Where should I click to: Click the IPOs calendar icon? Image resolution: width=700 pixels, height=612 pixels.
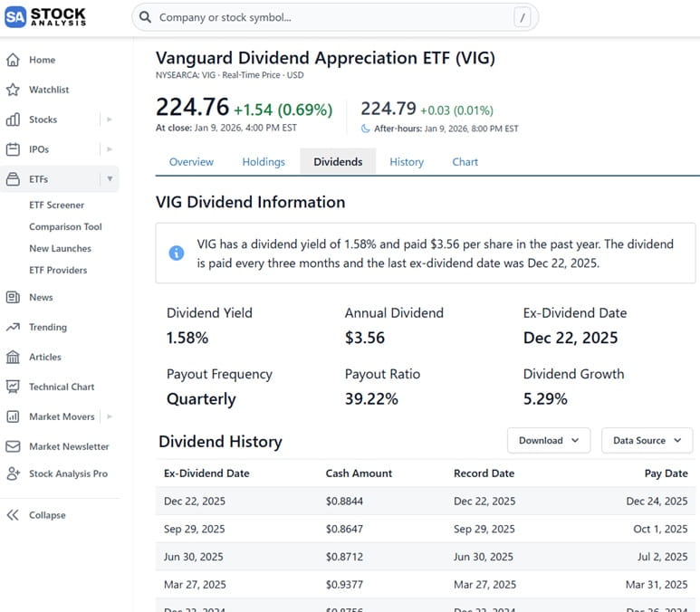pyautogui.click(x=13, y=149)
